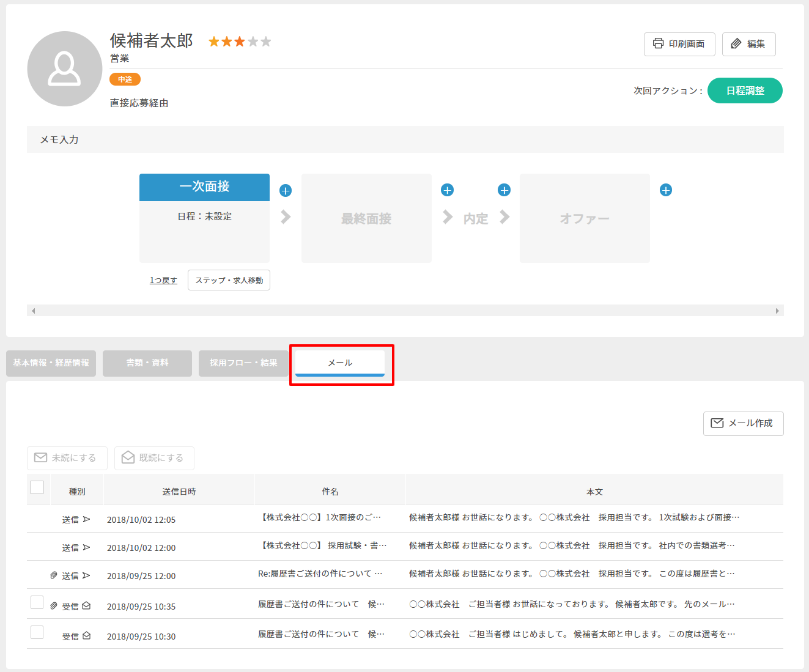Click the 編集 edit button
Viewport: 809px width, 672px height.
(x=749, y=44)
